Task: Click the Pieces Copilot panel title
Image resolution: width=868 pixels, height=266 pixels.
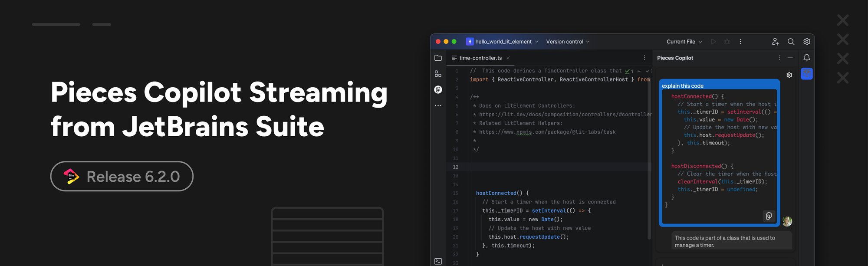Action: coord(675,58)
